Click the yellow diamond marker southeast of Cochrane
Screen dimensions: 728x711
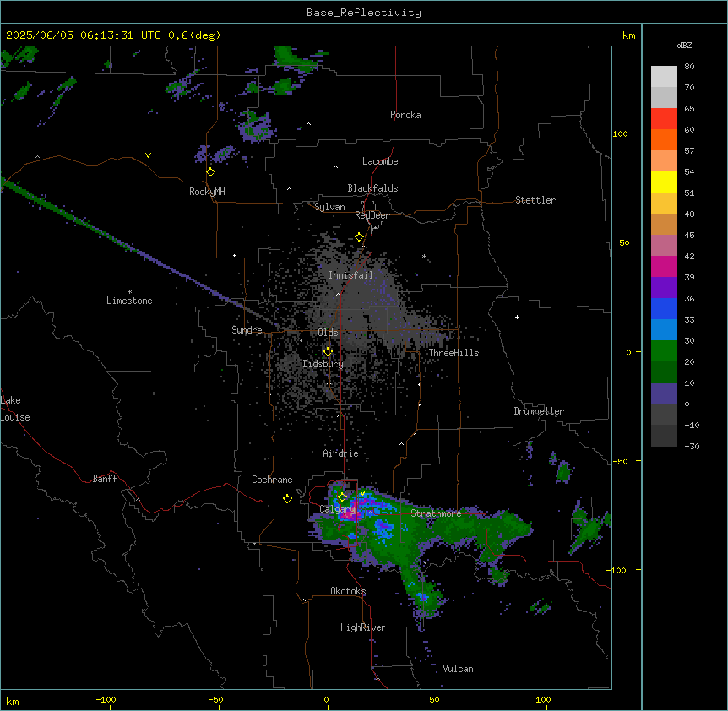287,498
